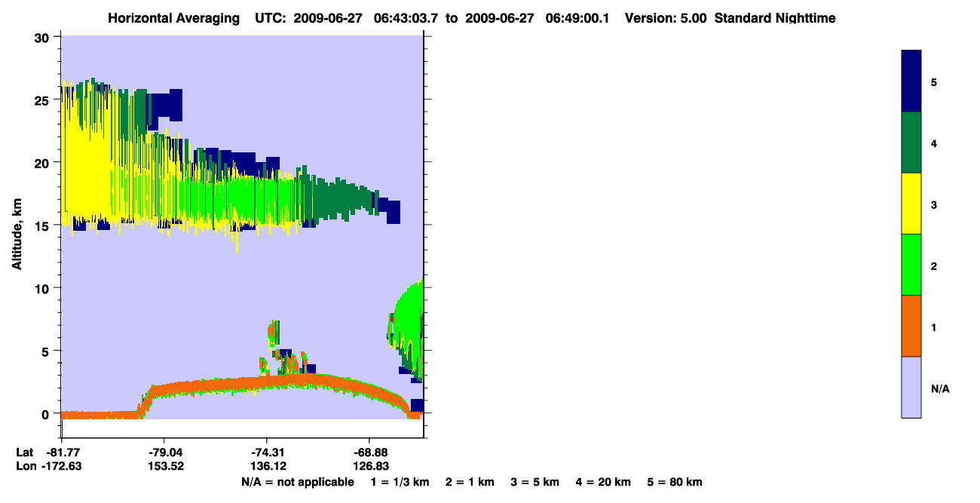Screen dimensions: 980x503
Task: Click the "1 = 1/3 km" legend entry
Action: click(x=400, y=482)
